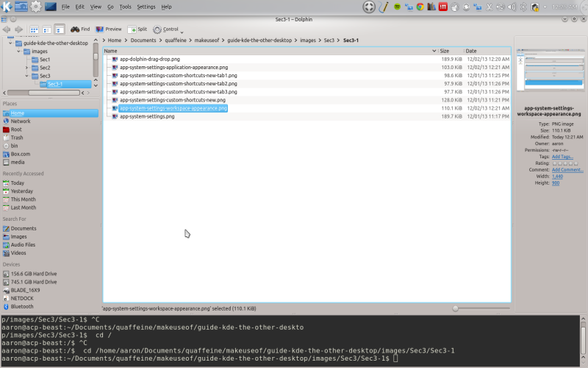Open the Help menu
588x368 pixels.
pos(166,7)
